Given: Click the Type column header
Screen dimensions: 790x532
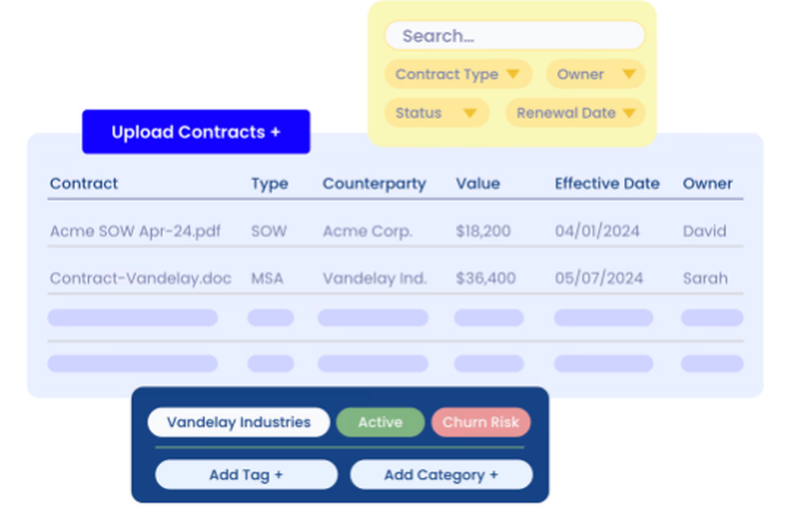Looking at the screenshot, I should 269,184.
